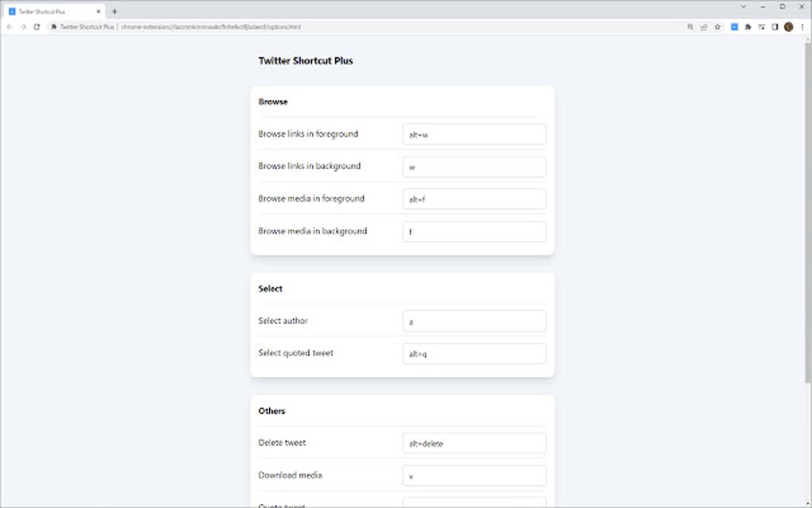
Task: Click the blue Twitter Shortcut Plus toolbar icon
Action: click(x=734, y=27)
